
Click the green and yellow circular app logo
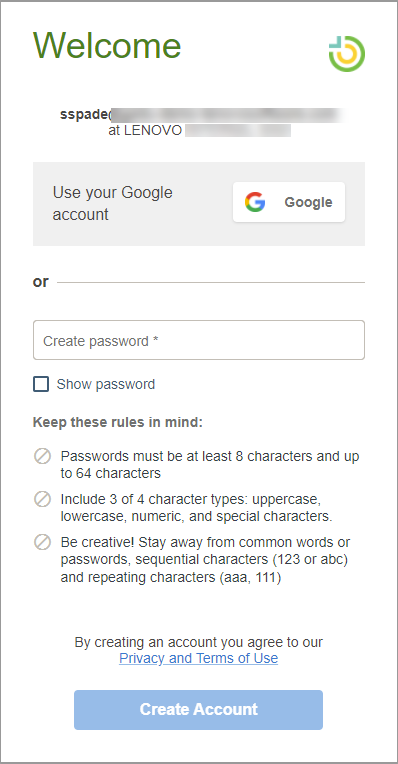coord(347,54)
